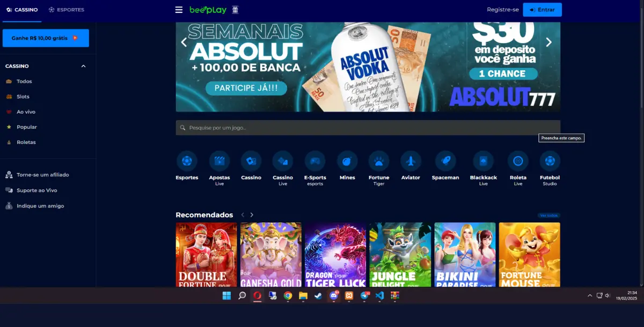This screenshot has height=327, width=644.
Task: Open Google Chrome from the taskbar
Action: (x=288, y=295)
